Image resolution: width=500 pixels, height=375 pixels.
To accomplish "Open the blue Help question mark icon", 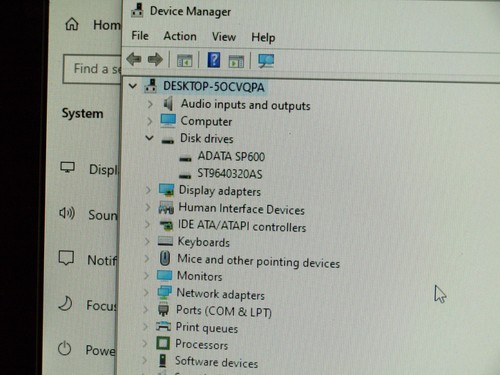I will pos(214,60).
